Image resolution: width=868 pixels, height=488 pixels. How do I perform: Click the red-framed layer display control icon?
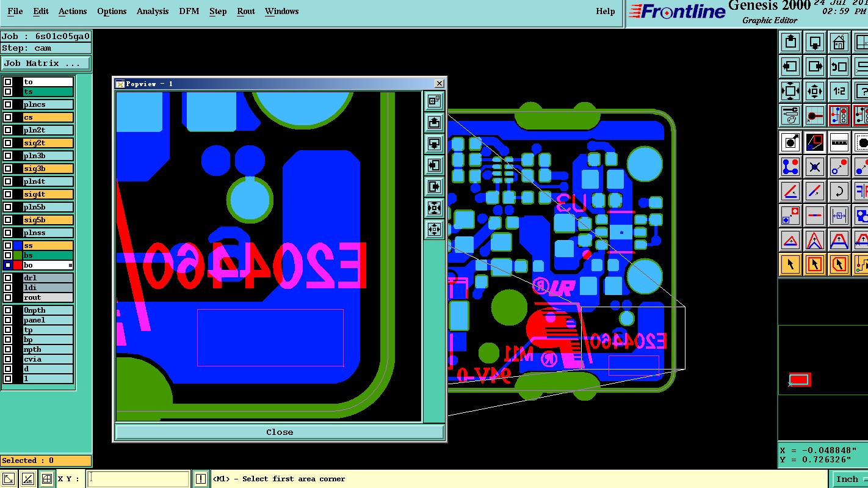(x=839, y=115)
